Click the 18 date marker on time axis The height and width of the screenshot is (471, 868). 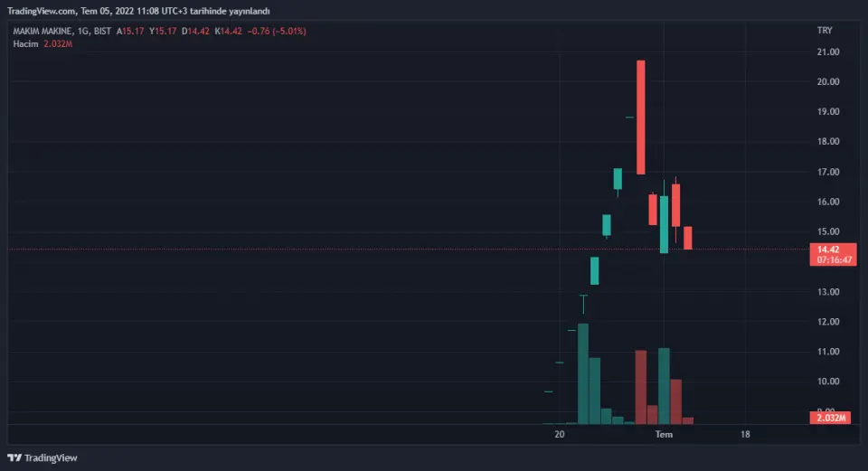pos(744,435)
